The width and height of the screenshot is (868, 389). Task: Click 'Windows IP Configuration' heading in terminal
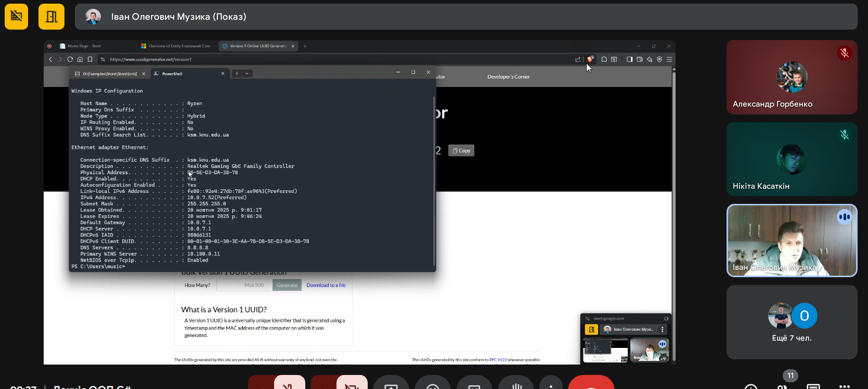click(x=107, y=91)
